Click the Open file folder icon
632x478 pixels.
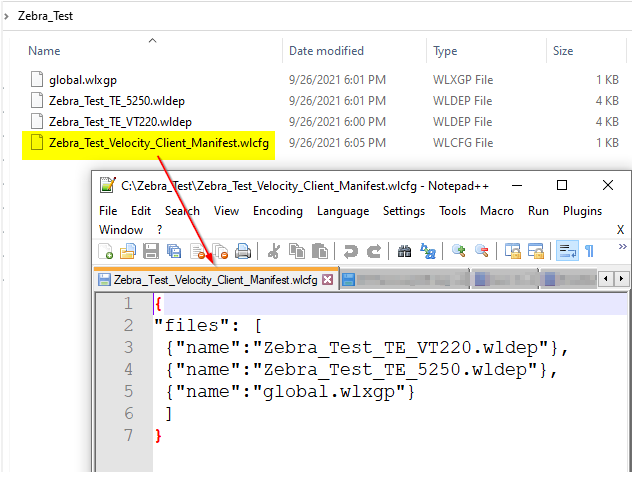point(128,251)
